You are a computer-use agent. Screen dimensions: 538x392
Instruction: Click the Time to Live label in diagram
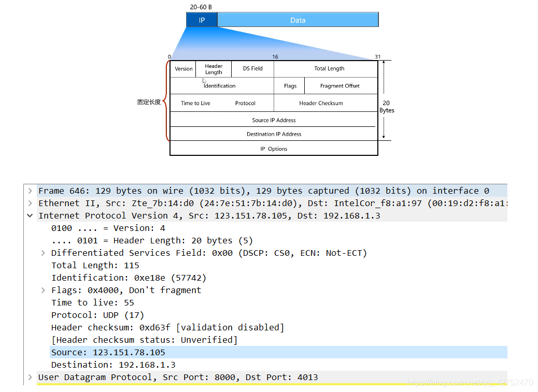click(x=195, y=103)
